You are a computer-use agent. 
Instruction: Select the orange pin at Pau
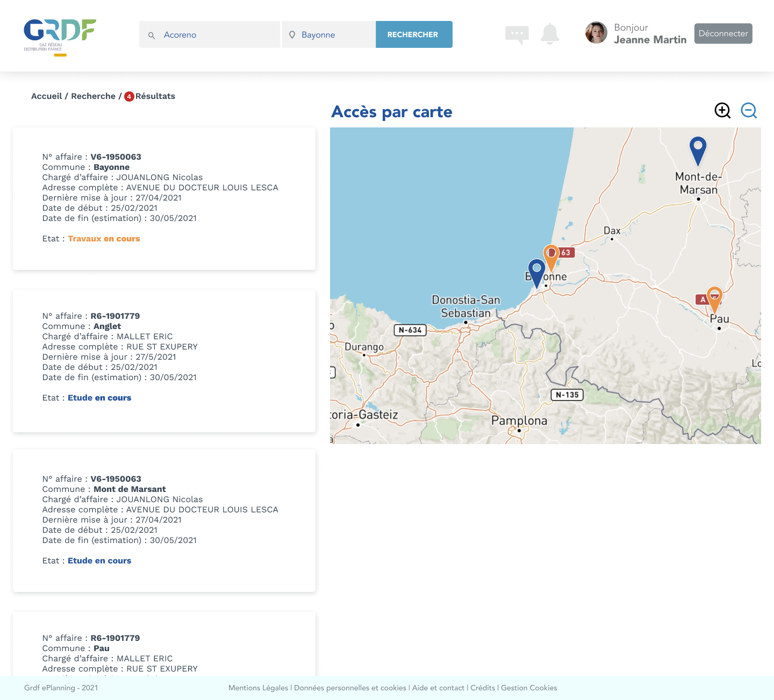click(714, 300)
